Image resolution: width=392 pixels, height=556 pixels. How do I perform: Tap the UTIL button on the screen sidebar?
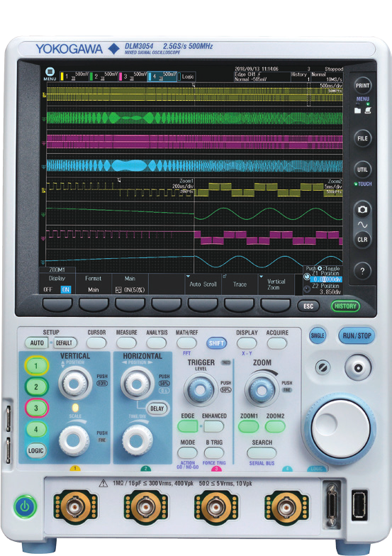click(x=362, y=169)
